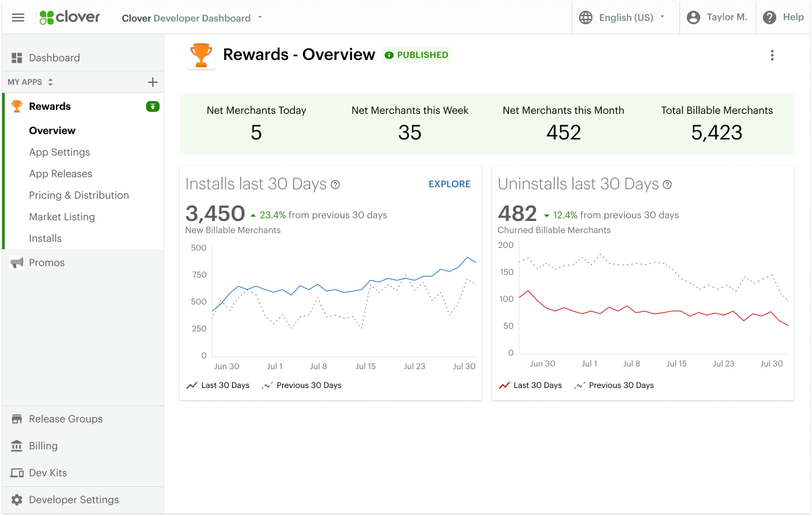Sort the MY APPS list
The height and width of the screenshot is (516, 812).
tap(50, 82)
